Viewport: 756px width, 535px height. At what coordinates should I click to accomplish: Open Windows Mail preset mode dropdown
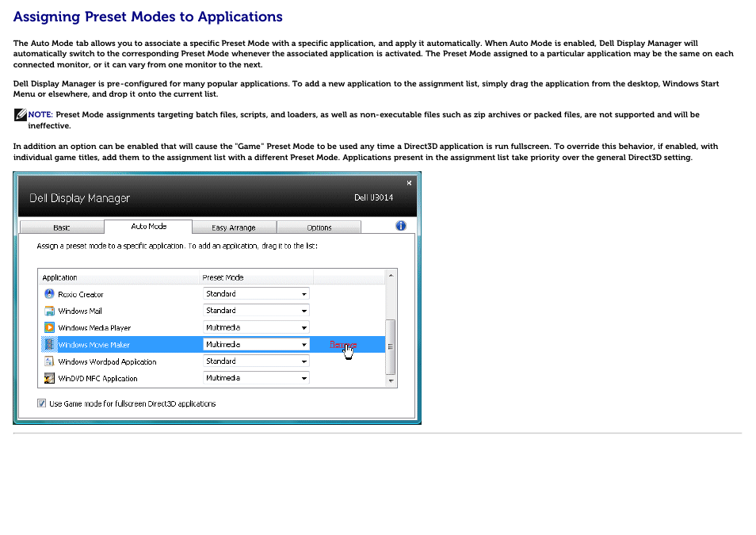tap(256, 311)
